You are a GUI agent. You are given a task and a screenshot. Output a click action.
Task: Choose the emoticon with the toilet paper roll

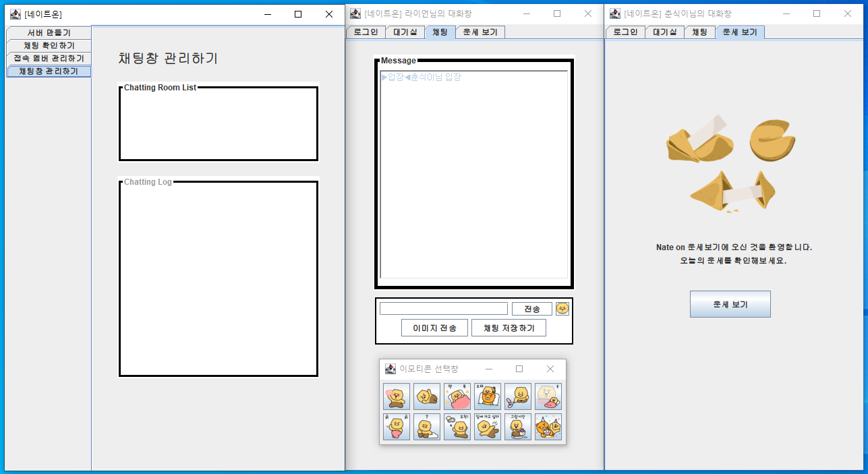click(457, 427)
